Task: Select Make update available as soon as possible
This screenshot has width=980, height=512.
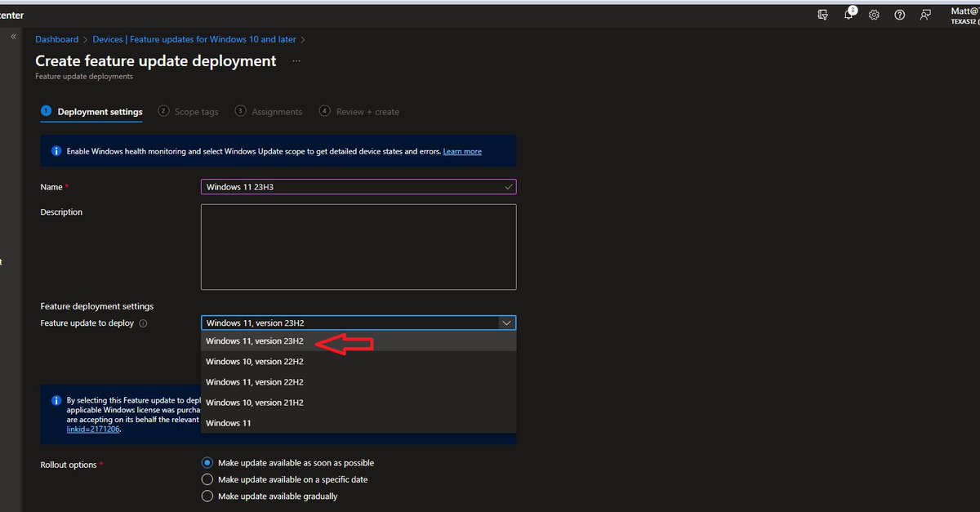Action: click(207, 463)
